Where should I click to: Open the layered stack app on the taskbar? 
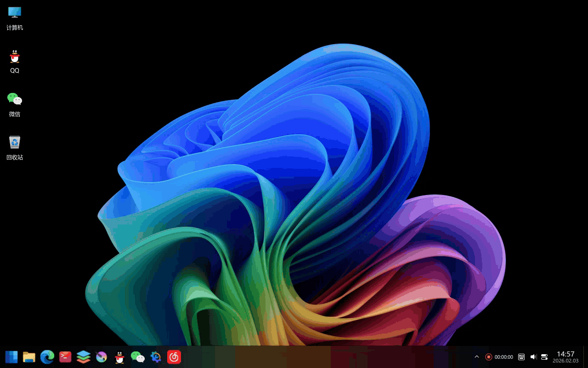pos(83,356)
